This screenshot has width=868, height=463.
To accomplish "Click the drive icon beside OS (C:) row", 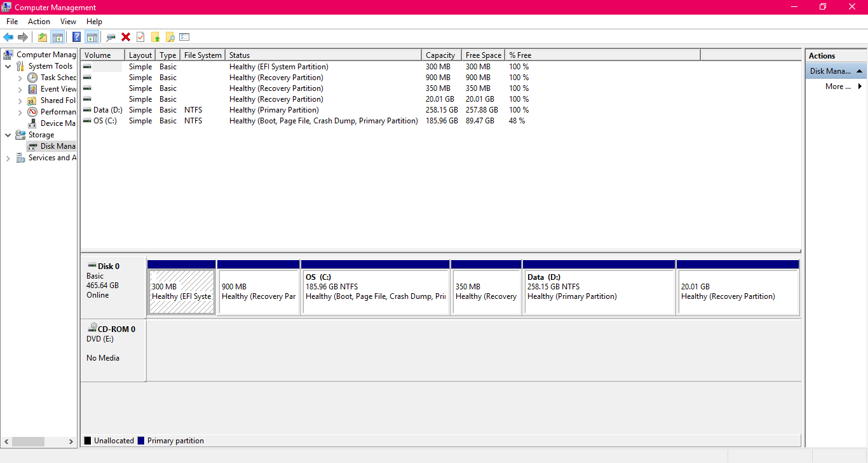I will pyautogui.click(x=87, y=121).
